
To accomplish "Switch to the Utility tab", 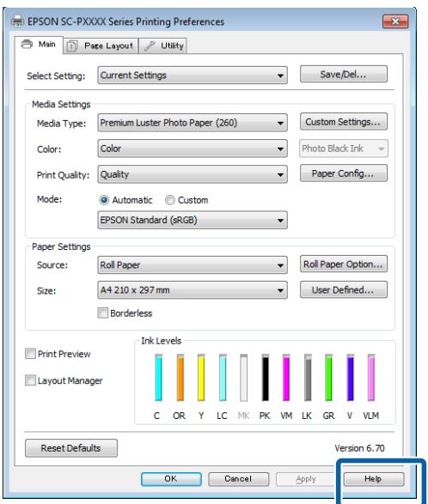I will [162, 46].
